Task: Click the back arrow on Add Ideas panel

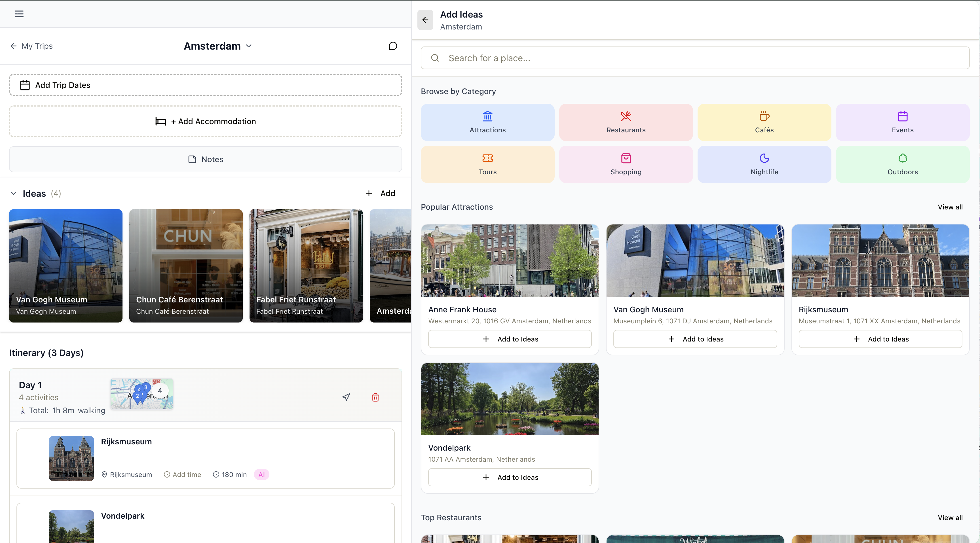Action: (x=425, y=20)
